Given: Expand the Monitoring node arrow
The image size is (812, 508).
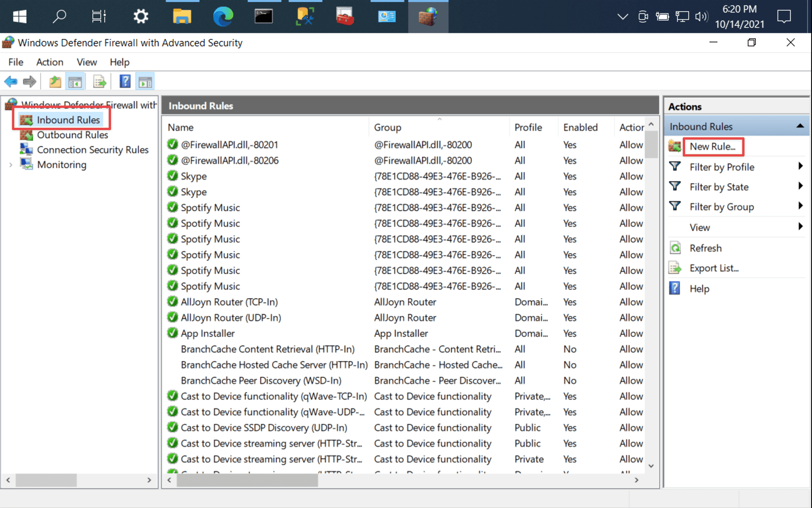Looking at the screenshot, I should [11, 165].
